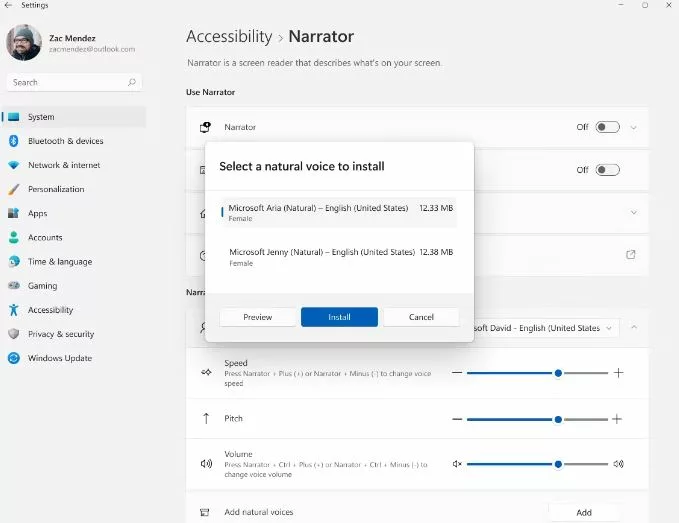Select Microsoft Jenny natural voice
679x523 pixels.
click(339, 257)
